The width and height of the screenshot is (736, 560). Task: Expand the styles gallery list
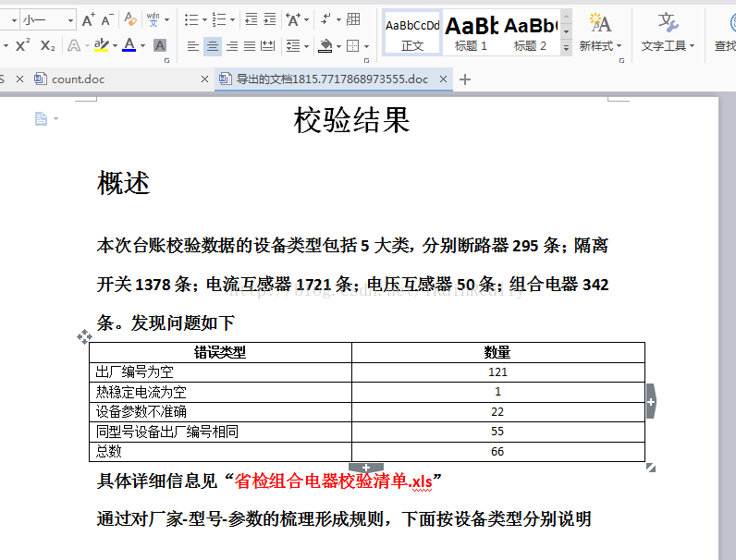pyautogui.click(x=567, y=47)
